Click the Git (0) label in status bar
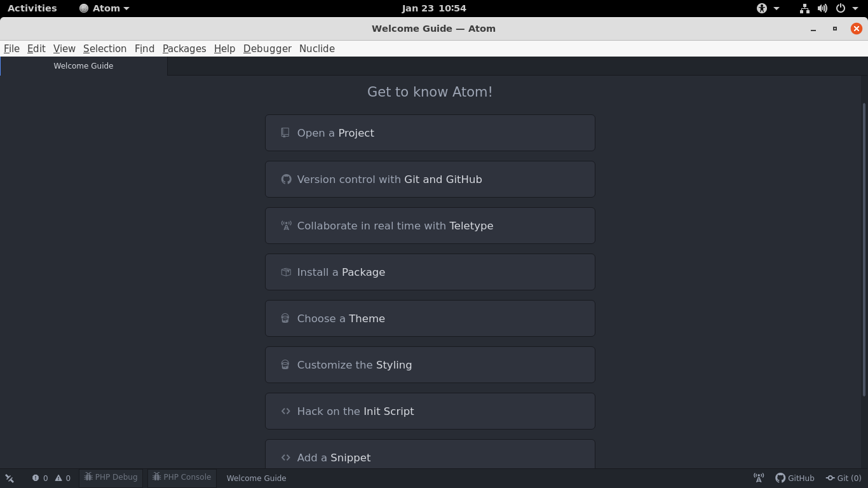The image size is (868, 488). pos(849,478)
